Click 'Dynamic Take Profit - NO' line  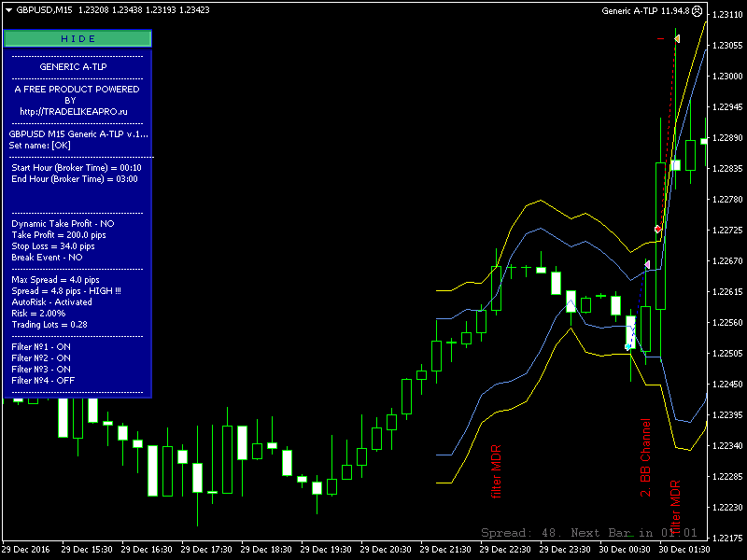[63, 224]
